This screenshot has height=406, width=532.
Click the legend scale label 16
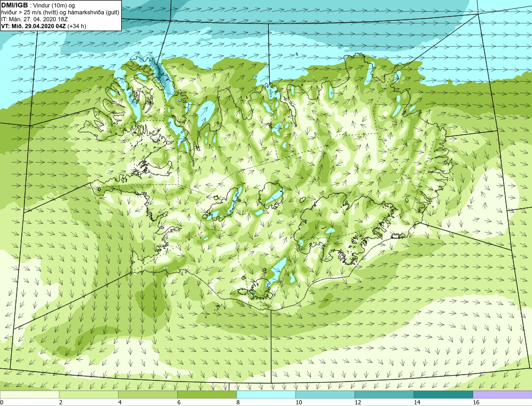(x=476, y=402)
